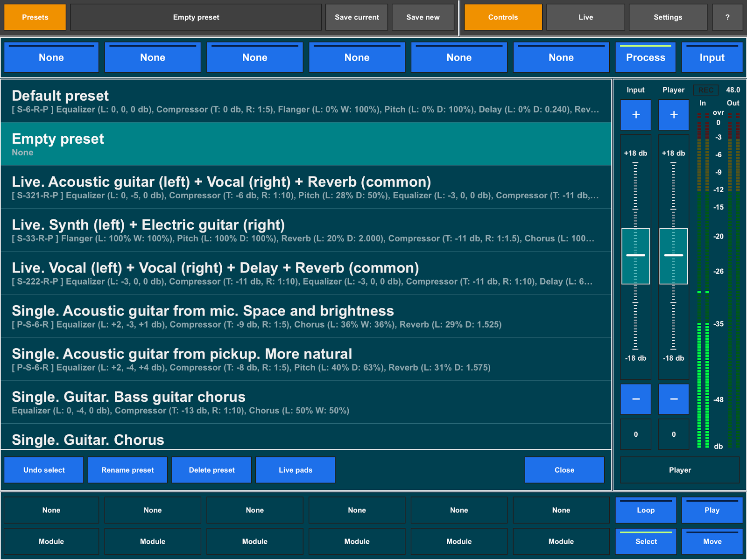Viewport: 747px width, 560px height.
Task: Save the current preset
Action: click(x=357, y=17)
